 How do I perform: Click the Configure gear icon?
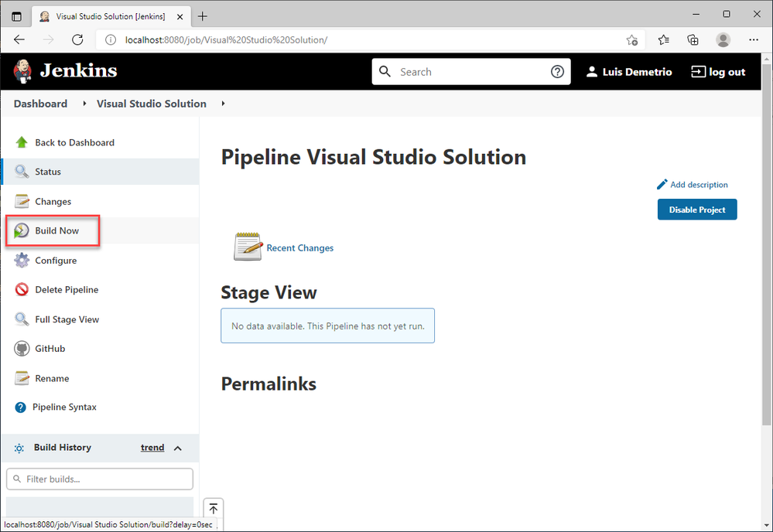coord(22,260)
